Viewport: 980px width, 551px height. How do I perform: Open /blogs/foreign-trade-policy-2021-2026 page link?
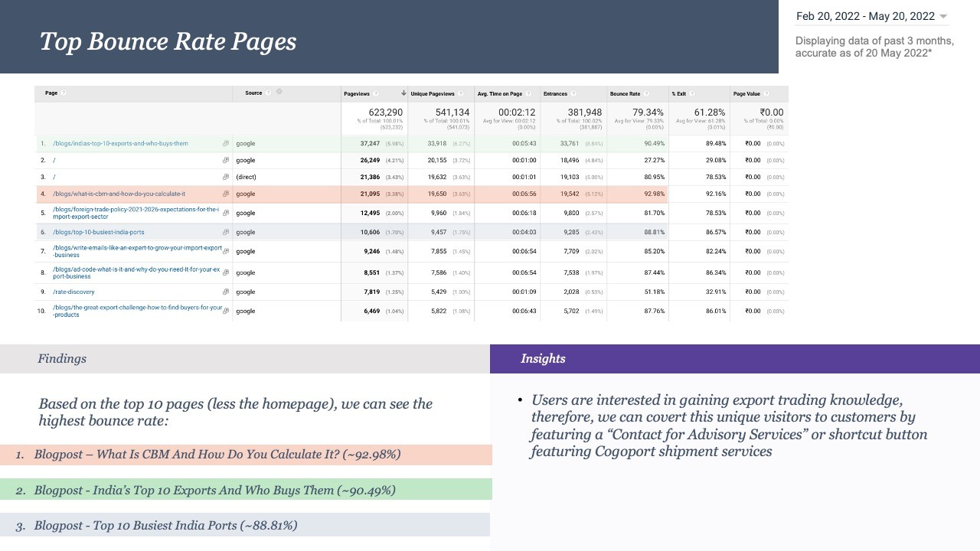136,213
